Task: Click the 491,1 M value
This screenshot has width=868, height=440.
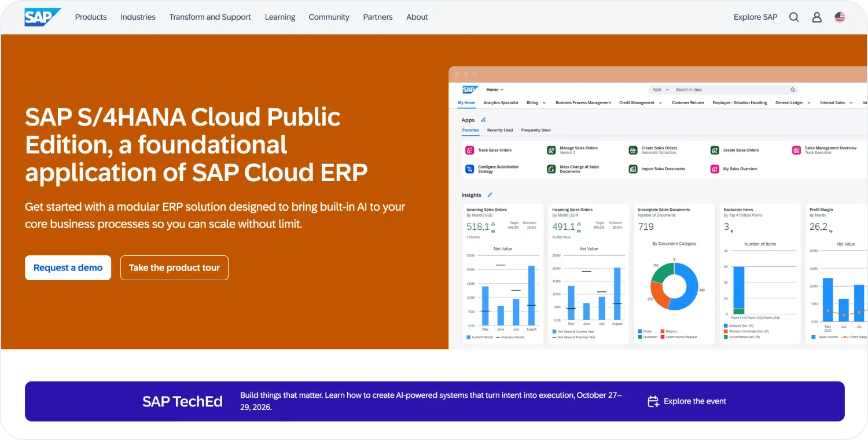Action: [x=567, y=227]
